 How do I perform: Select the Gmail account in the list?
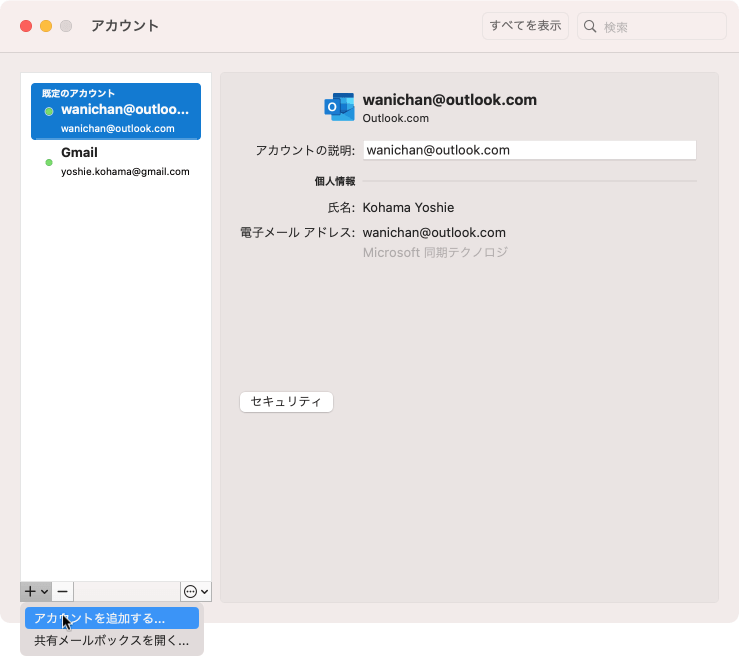pos(116,162)
